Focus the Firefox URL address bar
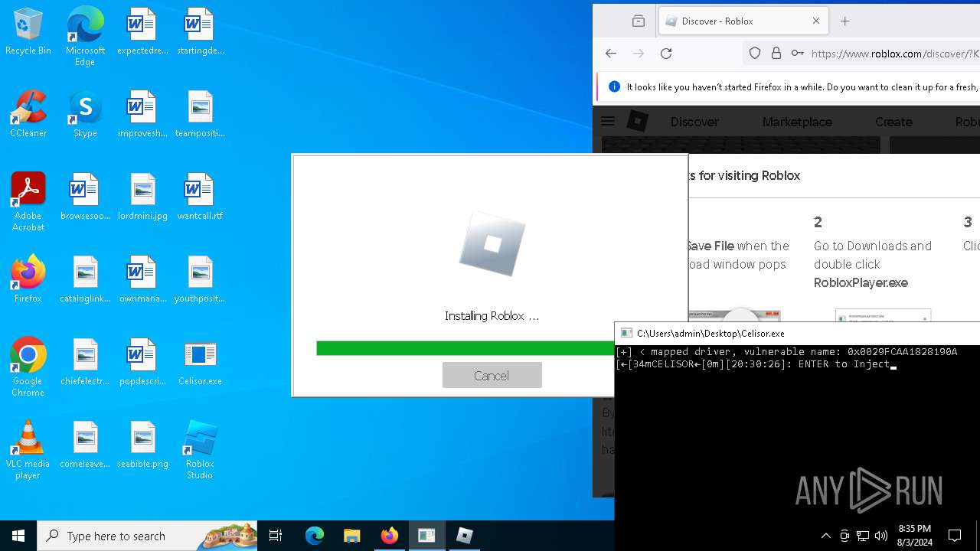980x551 pixels. [x=894, y=54]
